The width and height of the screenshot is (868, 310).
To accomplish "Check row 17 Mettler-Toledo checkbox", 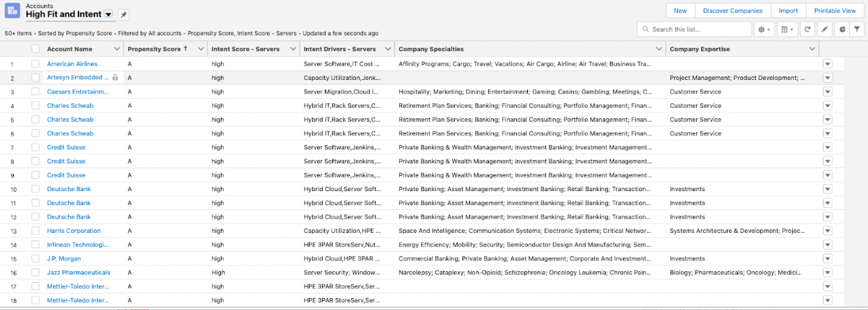I will pyautogui.click(x=35, y=286).
